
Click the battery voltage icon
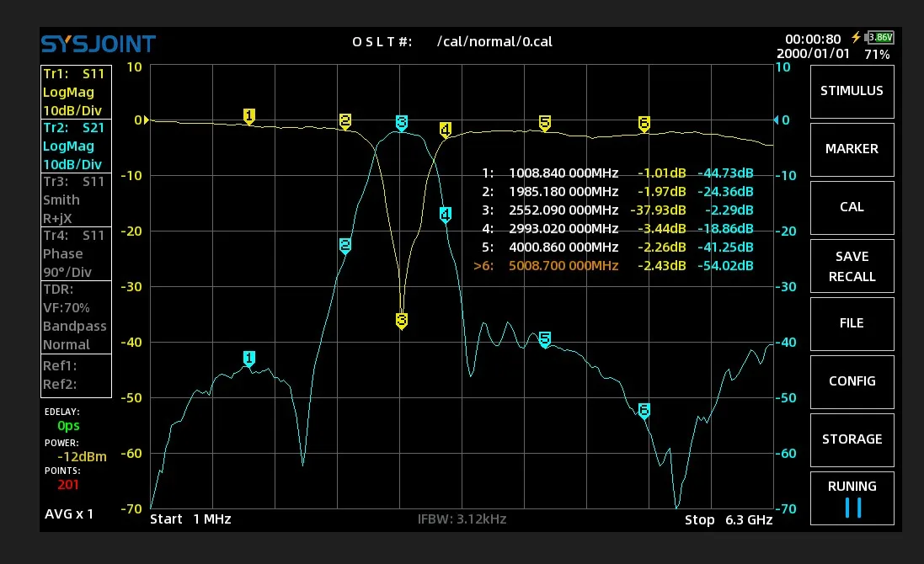[879, 37]
